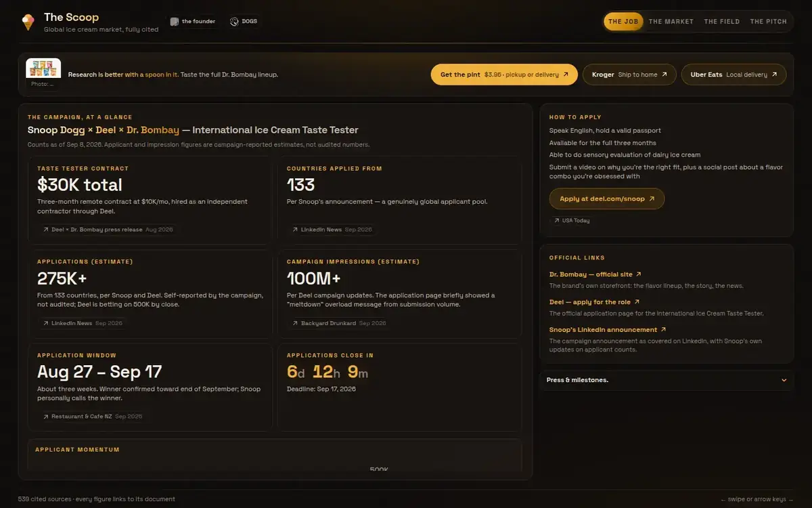Viewport: 812px width, 508px height.
Task: Click The Scoop site title
Action: [71, 17]
